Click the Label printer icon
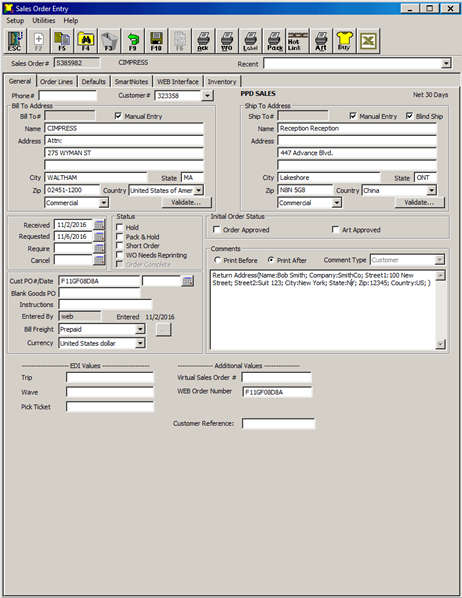The height and width of the screenshot is (598, 462). 251,41
